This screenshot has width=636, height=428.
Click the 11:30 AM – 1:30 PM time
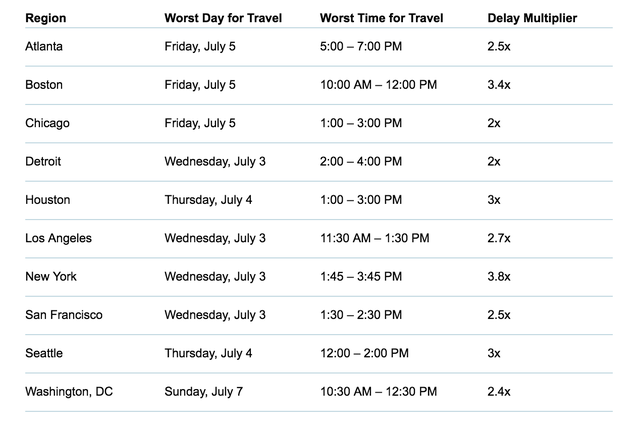374,238
